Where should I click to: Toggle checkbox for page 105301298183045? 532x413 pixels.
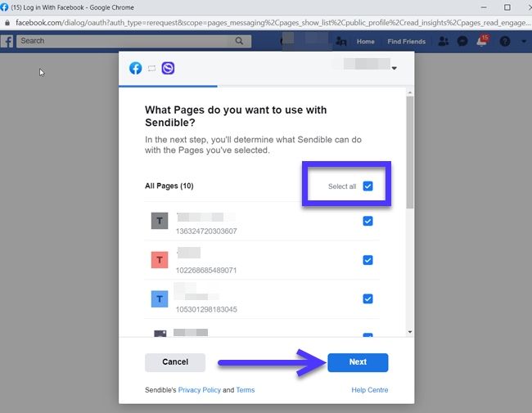[x=367, y=299]
